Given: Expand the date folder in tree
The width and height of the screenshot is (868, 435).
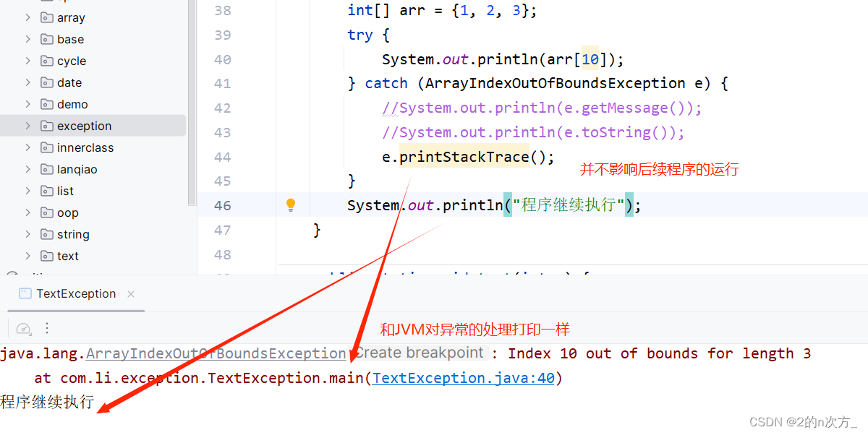Looking at the screenshot, I should point(27,82).
